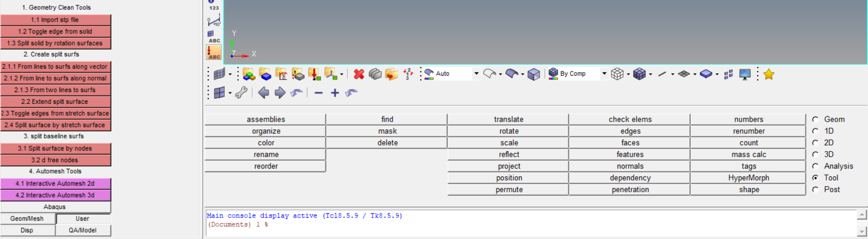The image size is (868, 239).
Task: Click the renumber 1-2-3 icon
Action: click(408, 74)
